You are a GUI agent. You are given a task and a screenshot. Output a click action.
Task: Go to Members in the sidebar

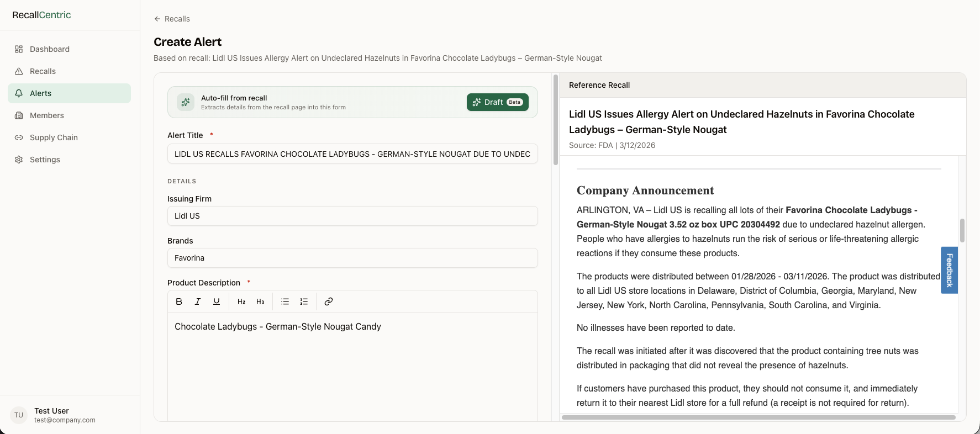tap(69, 115)
